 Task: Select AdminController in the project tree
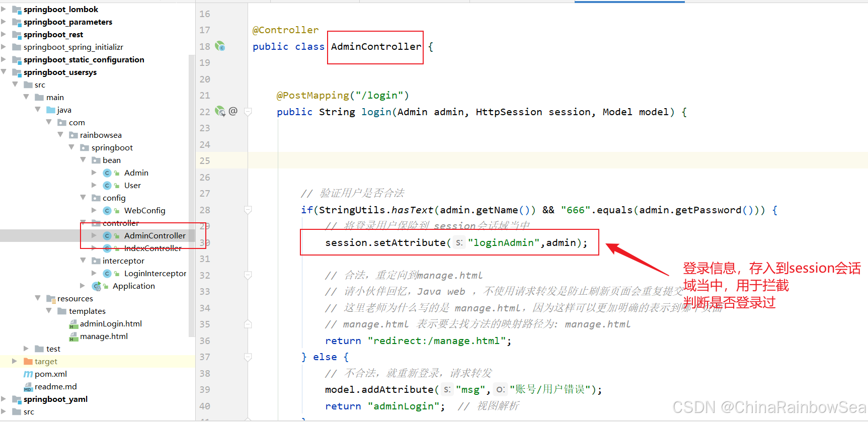[154, 236]
